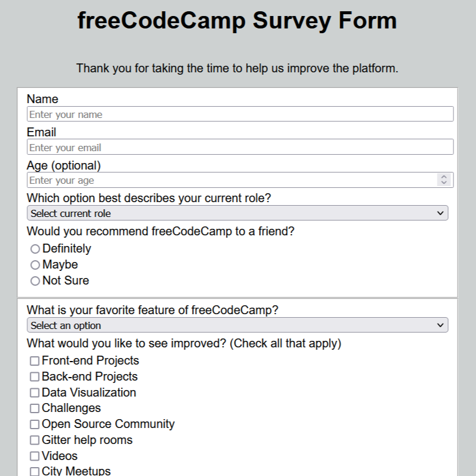The height and width of the screenshot is (476, 476).
Task: Check the Back-end Projects checkbox
Action: (x=34, y=376)
